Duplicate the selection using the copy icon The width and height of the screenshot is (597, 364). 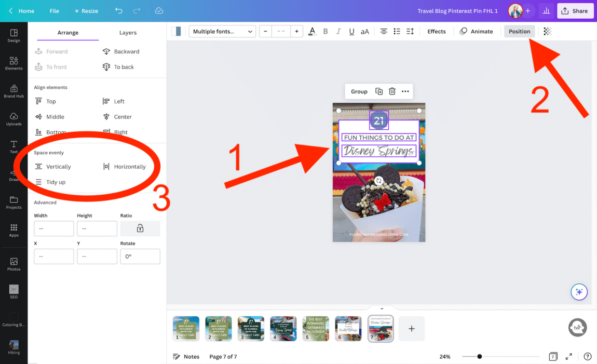pos(379,91)
